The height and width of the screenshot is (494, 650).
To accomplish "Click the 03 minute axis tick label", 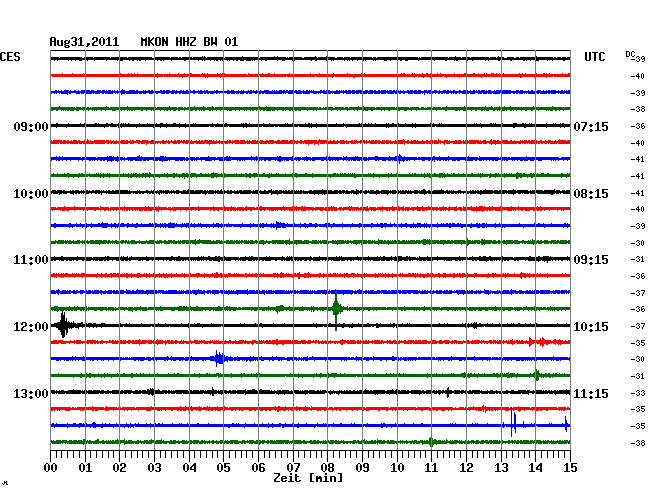I will click(x=154, y=467).
